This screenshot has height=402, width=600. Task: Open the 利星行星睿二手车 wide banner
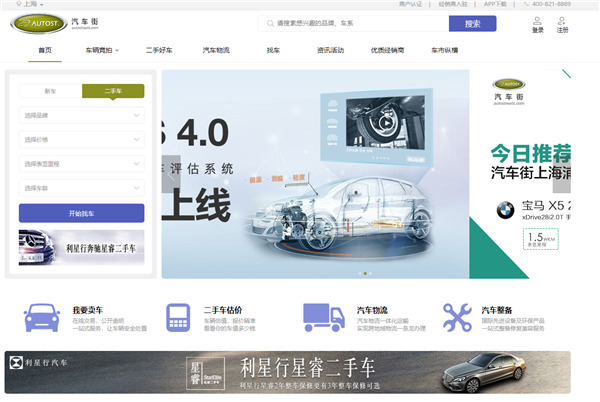tap(287, 373)
